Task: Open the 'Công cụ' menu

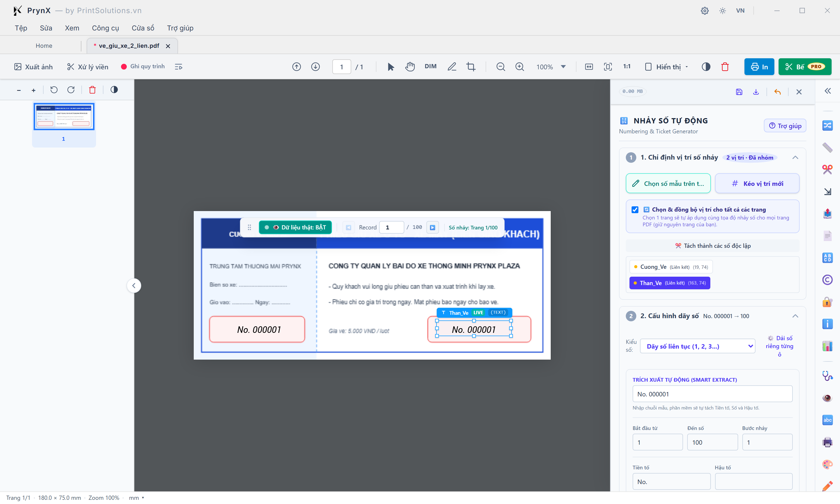Action: coord(105,28)
